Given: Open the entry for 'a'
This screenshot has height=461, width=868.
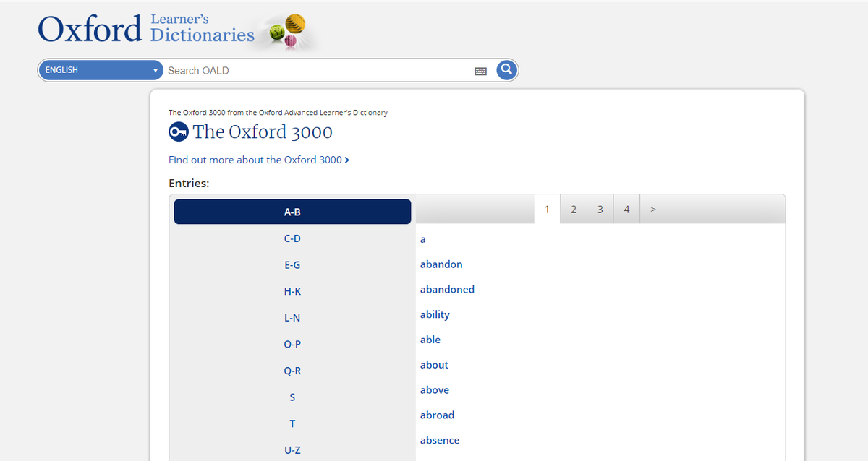Looking at the screenshot, I should 423,239.
